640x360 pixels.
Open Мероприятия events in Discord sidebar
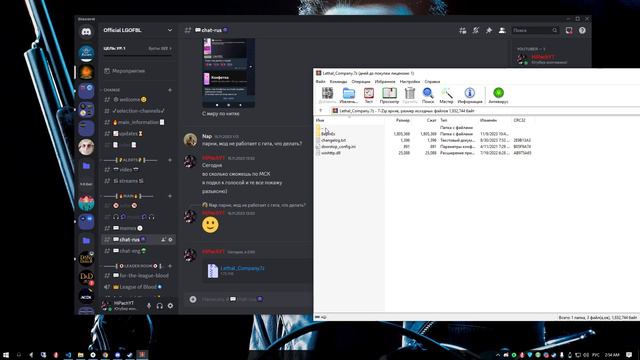138,71
